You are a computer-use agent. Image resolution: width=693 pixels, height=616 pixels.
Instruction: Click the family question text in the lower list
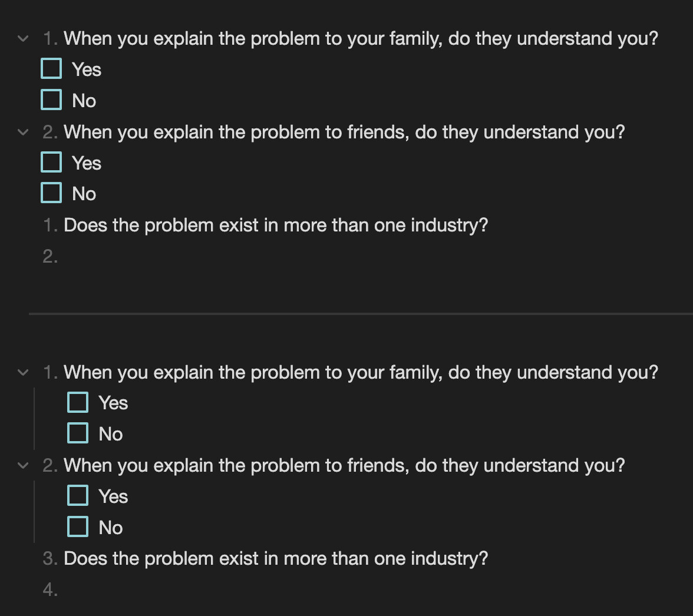click(360, 372)
